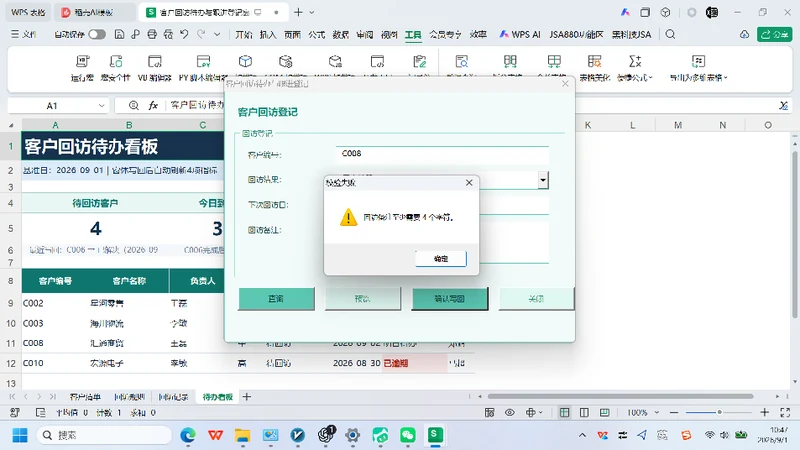Select the column K header

coord(588,125)
